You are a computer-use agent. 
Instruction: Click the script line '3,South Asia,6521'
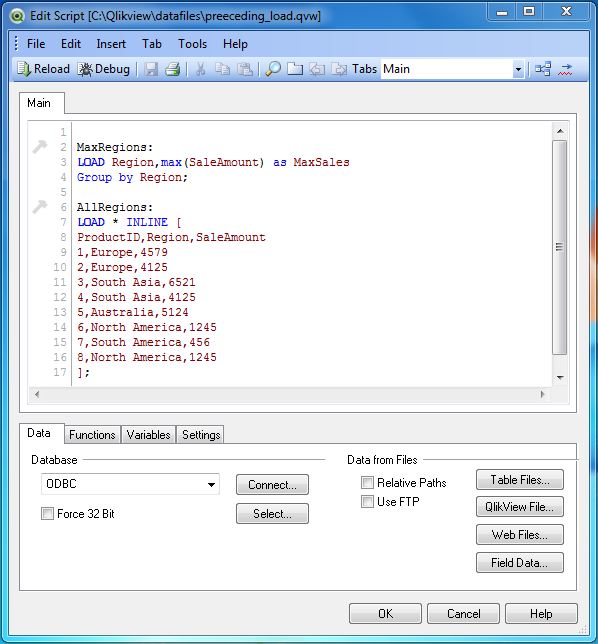pos(136,282)
